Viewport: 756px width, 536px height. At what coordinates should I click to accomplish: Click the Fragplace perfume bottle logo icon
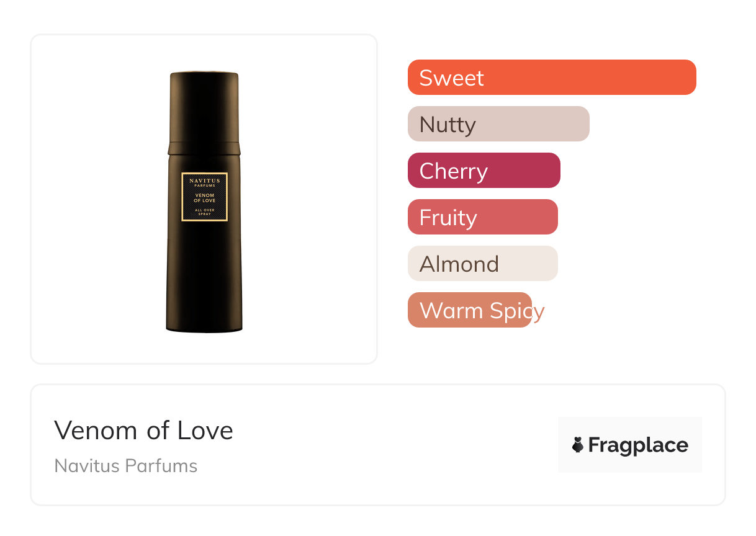[578, 445]
